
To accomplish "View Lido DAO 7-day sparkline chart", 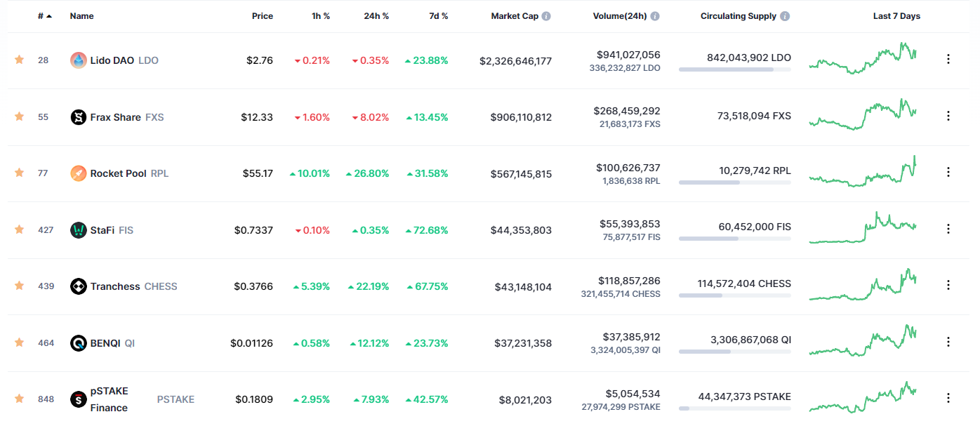I will 863,58.
